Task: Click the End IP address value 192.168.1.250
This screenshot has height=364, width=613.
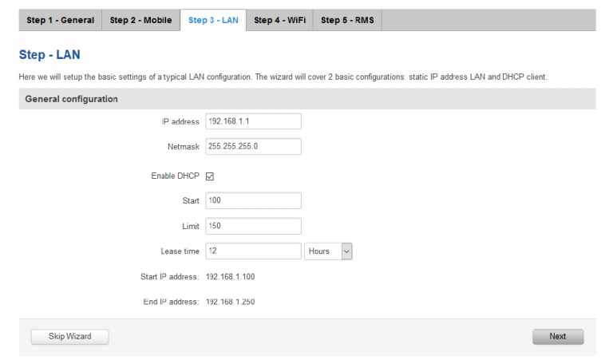Action: (x=231, y=302)
